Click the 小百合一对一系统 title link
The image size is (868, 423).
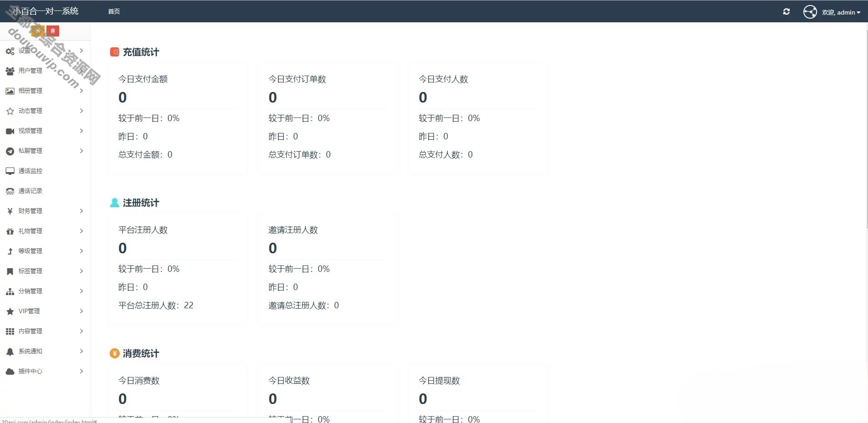tap(46, 11)
